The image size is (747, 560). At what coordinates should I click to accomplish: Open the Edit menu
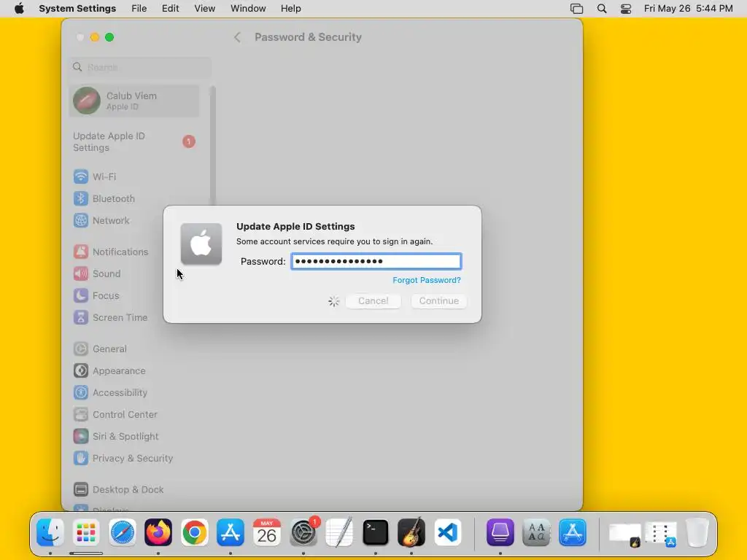coord(170,9)
